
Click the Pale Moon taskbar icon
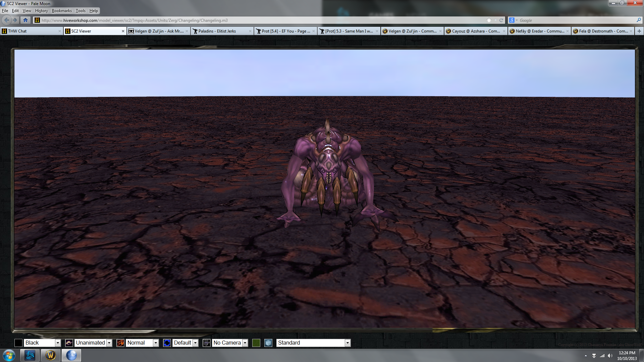(x=71, y=355)
